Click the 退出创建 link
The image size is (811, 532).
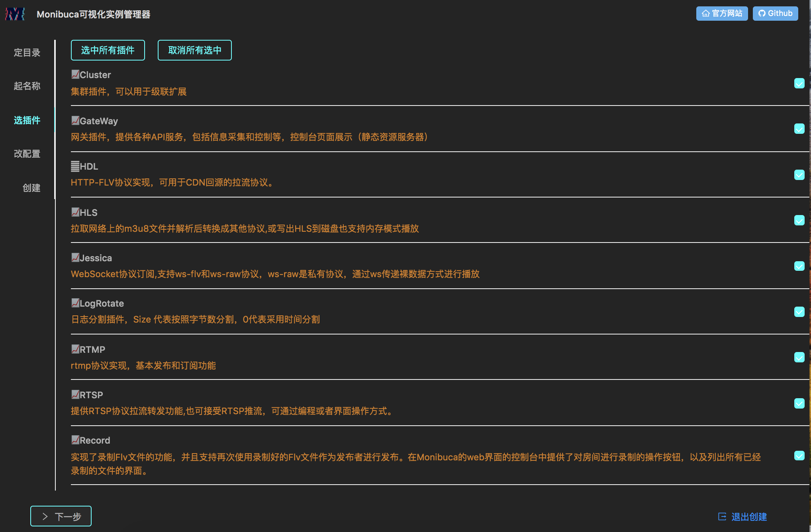743,517
